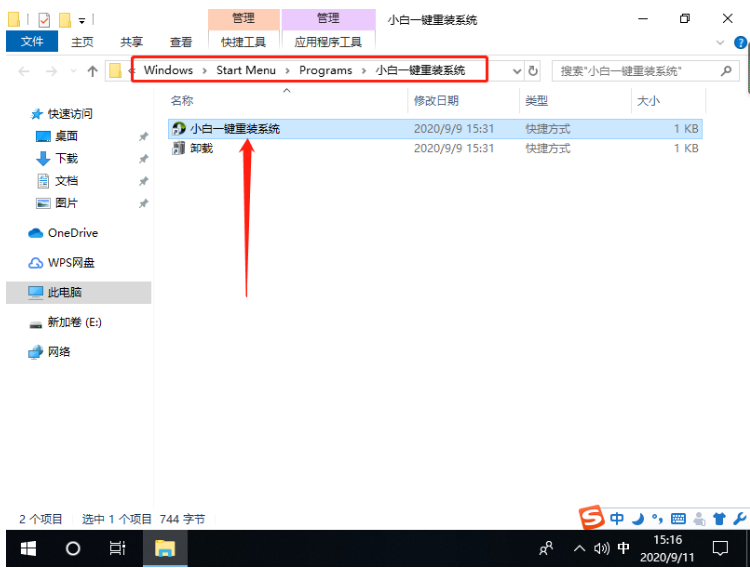
Task: Go up one folder level
Action: pos(92,71)
